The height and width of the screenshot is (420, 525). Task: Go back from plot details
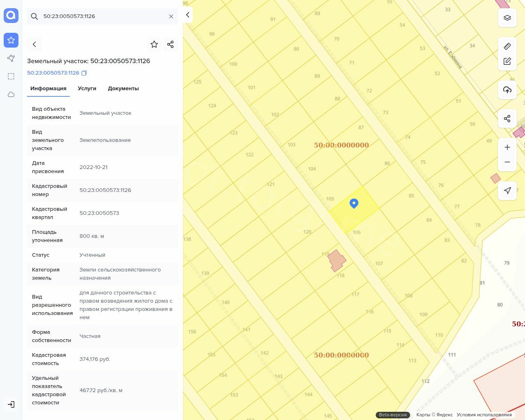(34, 44)
